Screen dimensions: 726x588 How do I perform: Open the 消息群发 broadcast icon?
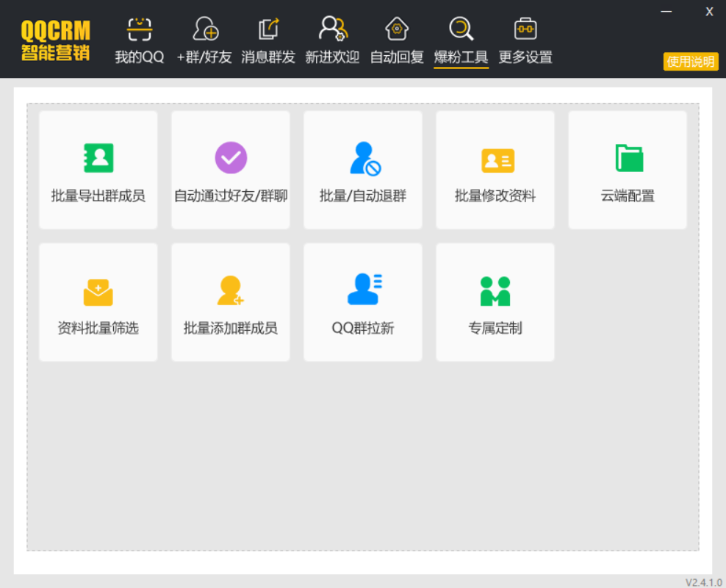[268, 29]
